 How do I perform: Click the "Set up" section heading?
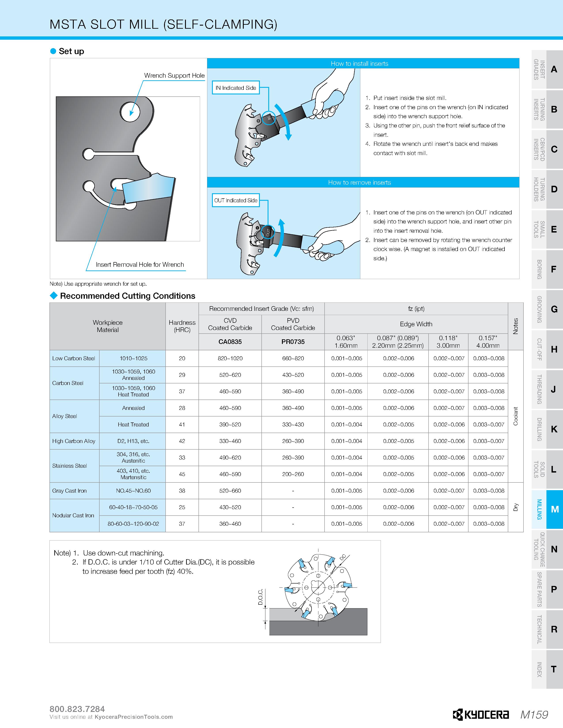[x=71, y=51]
